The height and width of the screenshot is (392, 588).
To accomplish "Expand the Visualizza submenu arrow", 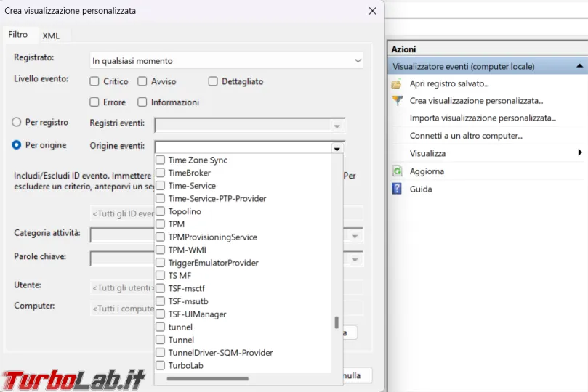I will [580, 153].
